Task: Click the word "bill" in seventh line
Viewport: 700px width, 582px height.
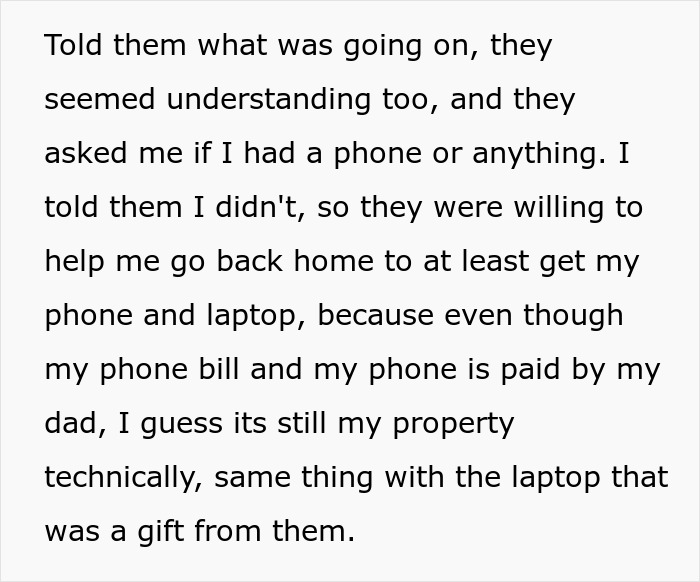Action: pos(218,369)
